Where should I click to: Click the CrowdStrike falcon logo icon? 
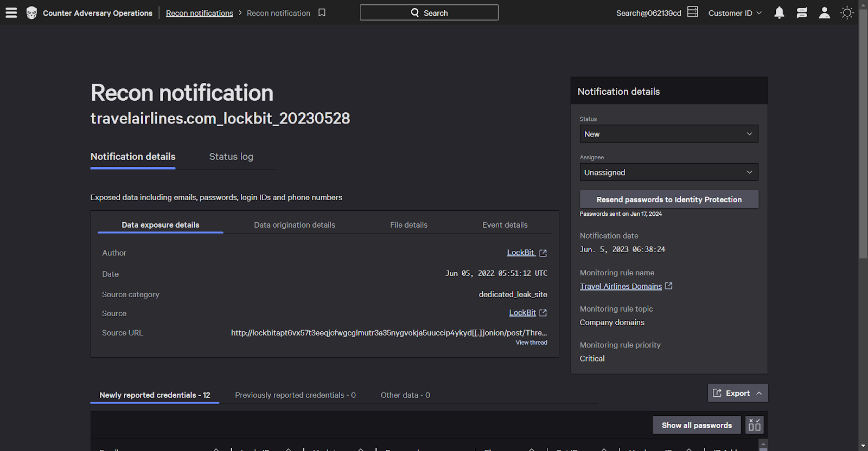tap(32, 13)
